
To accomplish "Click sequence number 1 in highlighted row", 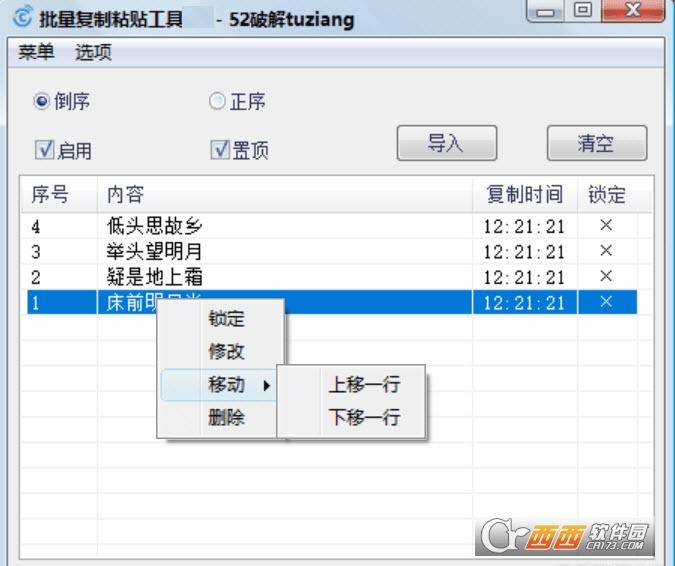I will (x=36, y=303).
